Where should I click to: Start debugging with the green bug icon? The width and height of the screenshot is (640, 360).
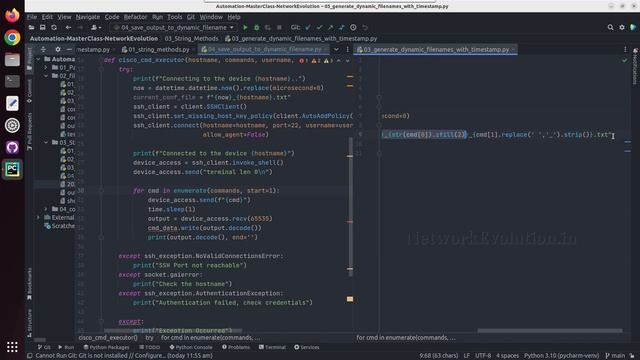coord(256,27)
